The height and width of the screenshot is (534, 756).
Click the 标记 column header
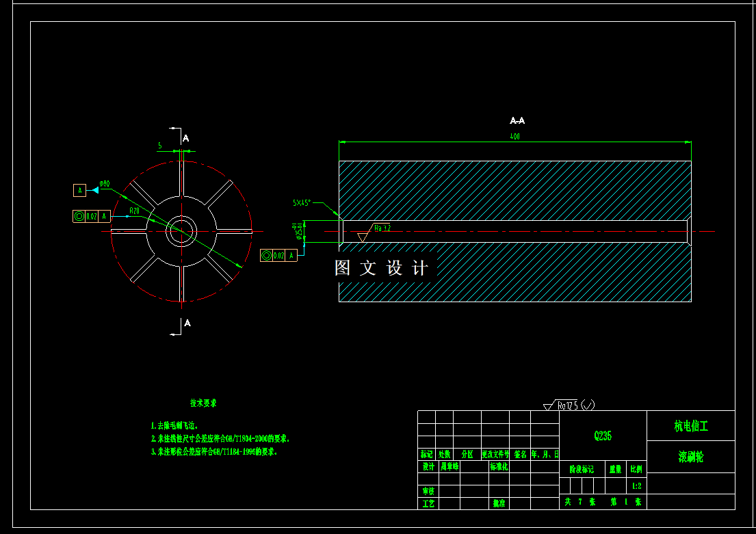[427, 454]
